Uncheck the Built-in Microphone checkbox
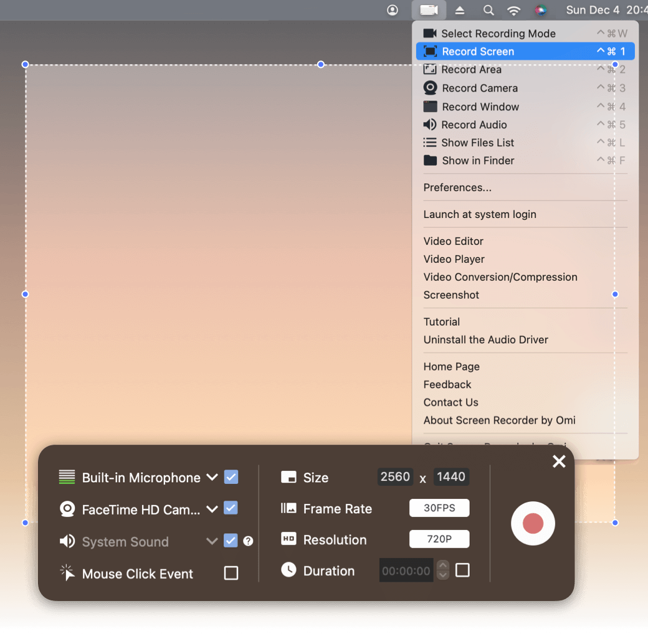Screen dimensions: 648x644 [231, 477]
